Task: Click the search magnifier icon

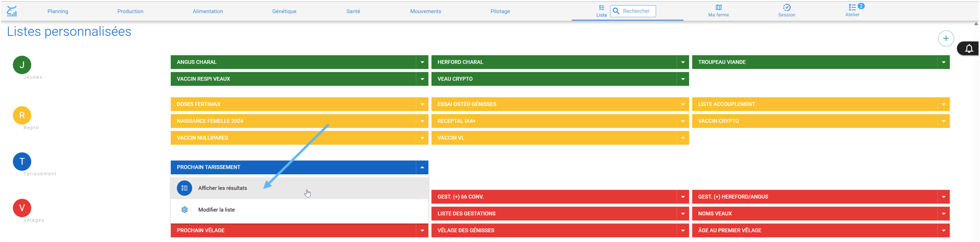Action: tap(616, 11)
